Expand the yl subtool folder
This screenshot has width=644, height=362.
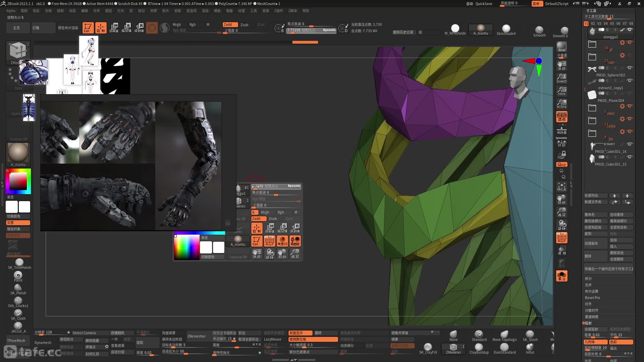click(592, 44)
